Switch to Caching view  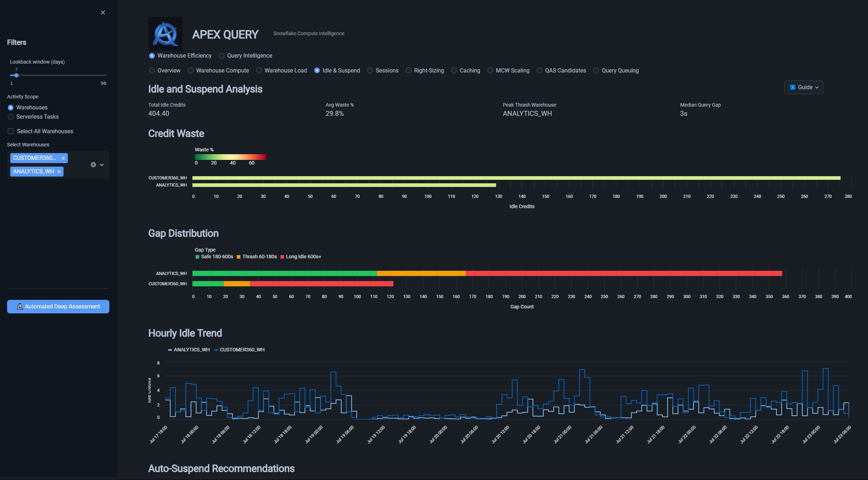(466, 71)
